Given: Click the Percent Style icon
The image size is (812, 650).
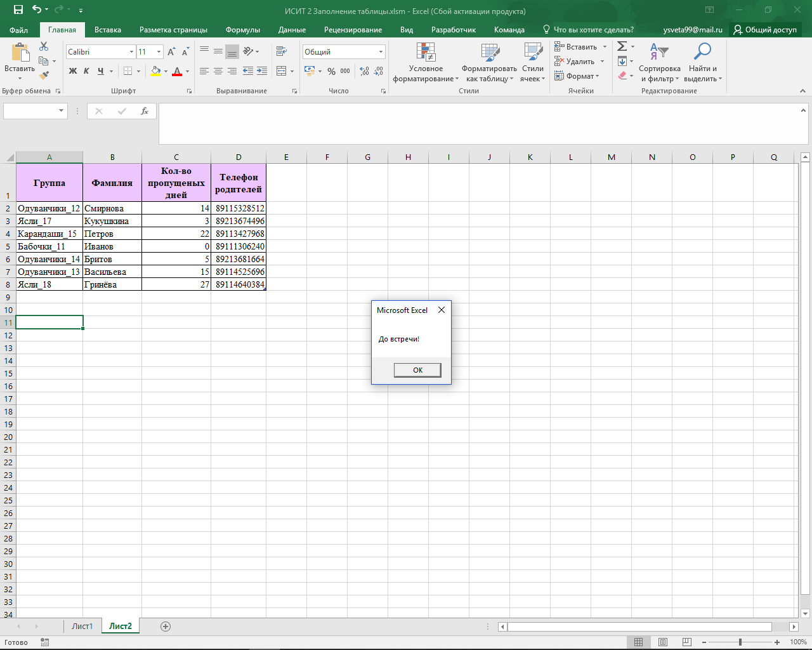Looking at the screenshot, I should point(331,71).
